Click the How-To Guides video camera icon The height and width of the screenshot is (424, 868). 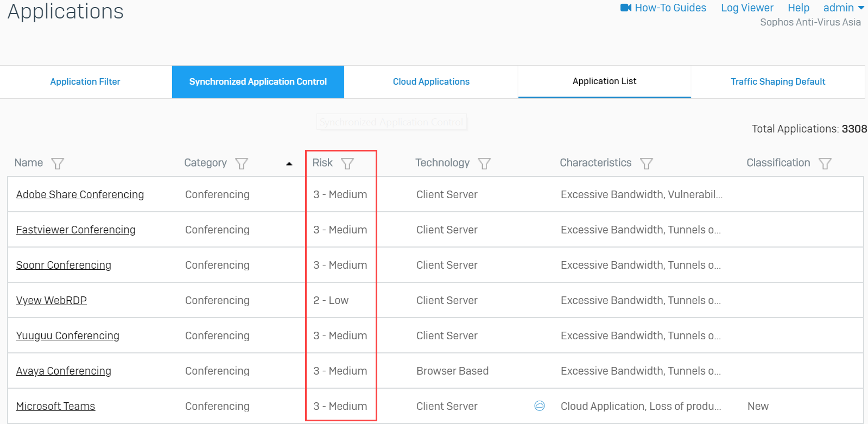[626, 8]
